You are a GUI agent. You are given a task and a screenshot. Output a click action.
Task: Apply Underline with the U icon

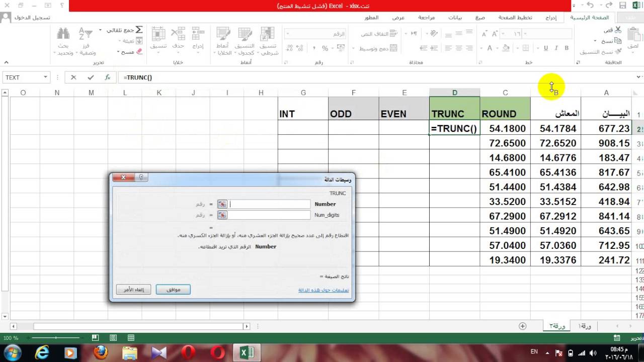(546, 48)
